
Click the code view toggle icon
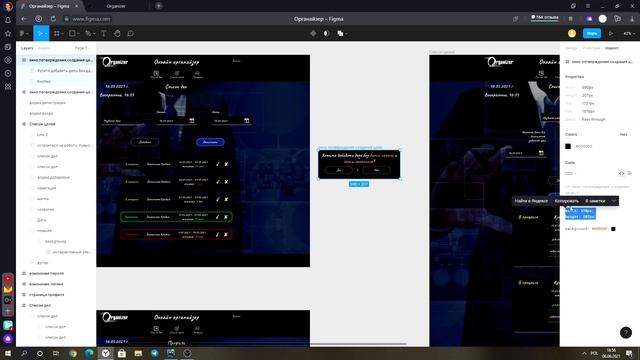621,173
